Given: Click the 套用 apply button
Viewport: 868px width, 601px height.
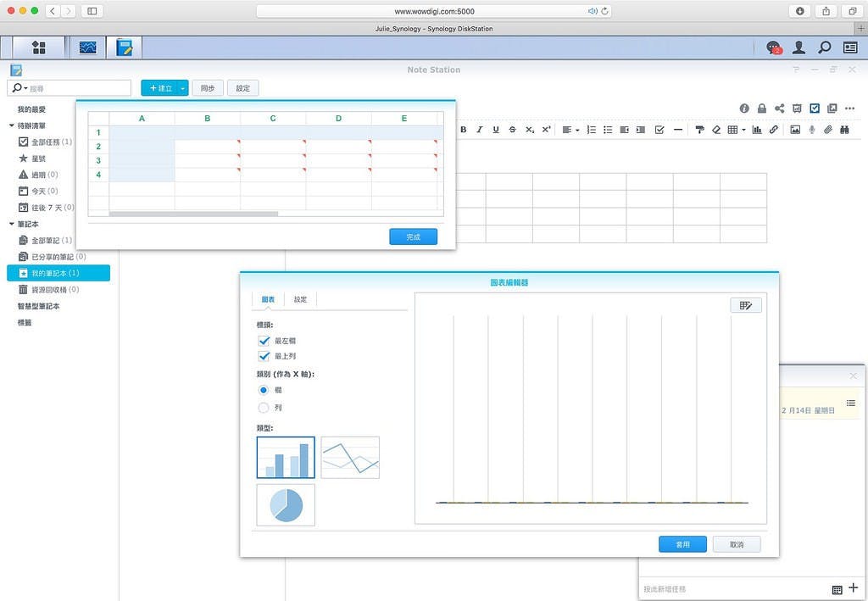Looking at the screenshot, I should pyautogui.click(x=682, y=544).
